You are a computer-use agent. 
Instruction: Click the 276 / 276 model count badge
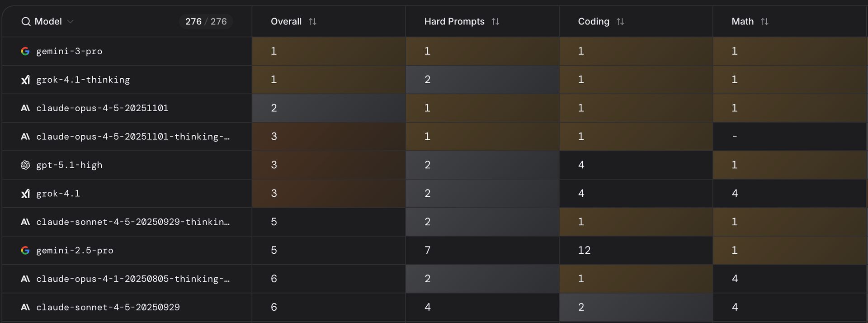[x=206, y=22]
